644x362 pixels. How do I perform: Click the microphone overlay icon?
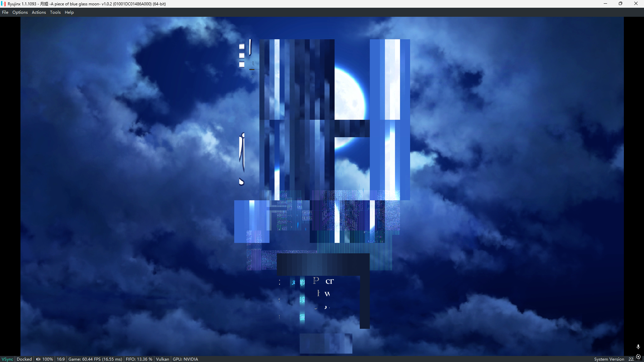tap(638, 347)
